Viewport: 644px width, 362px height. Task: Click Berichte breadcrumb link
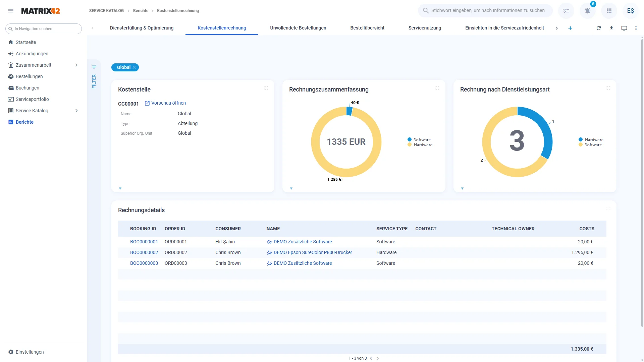point(141,11)
